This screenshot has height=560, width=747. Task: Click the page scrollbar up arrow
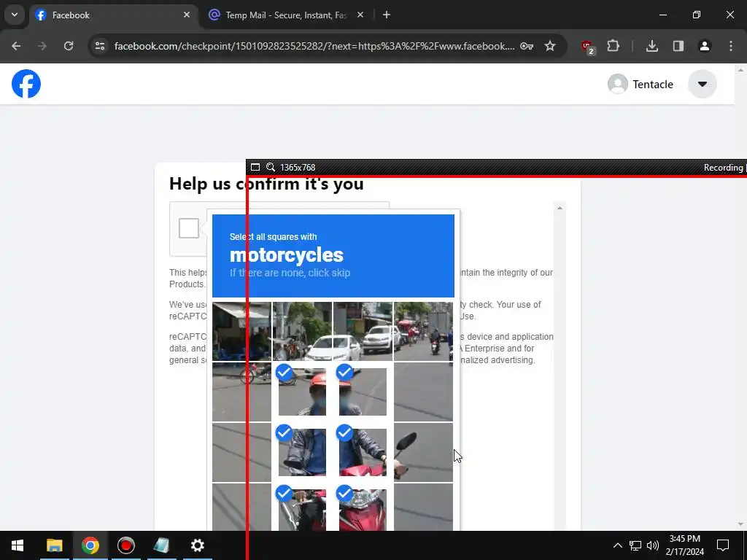(740, 70)
